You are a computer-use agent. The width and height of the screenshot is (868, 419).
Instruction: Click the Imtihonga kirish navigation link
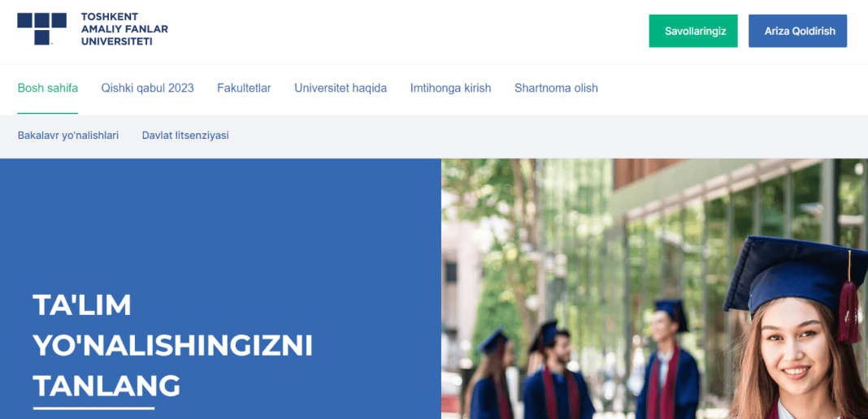click(x=450, y=88)
